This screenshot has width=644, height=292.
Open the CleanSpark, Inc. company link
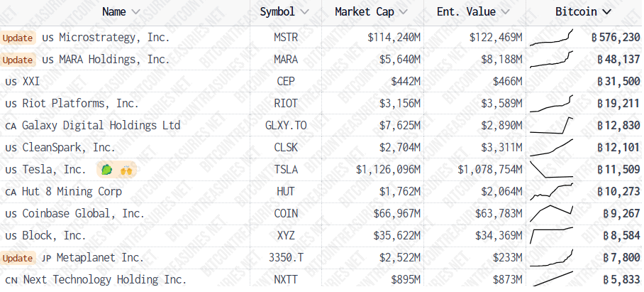69,147
